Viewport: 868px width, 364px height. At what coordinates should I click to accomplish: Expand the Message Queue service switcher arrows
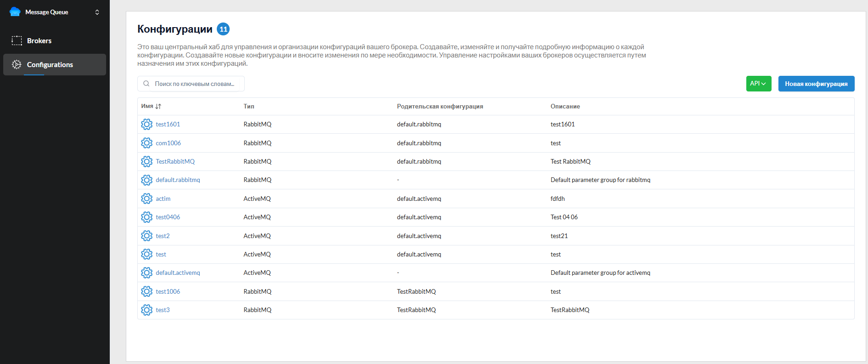[97, 12]
